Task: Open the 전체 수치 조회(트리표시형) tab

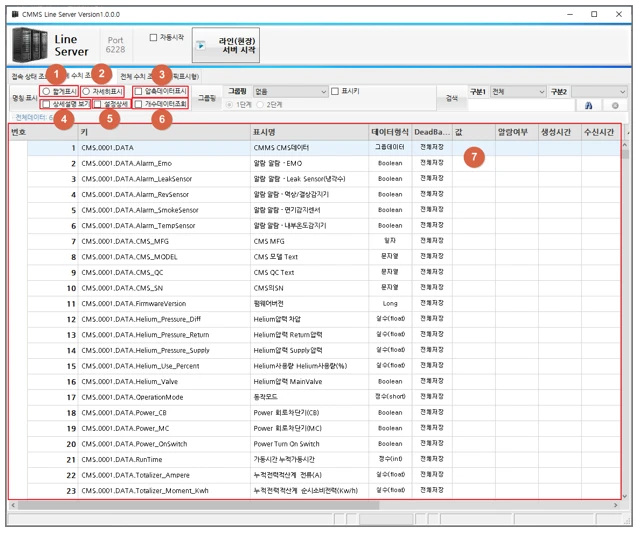Action: tap(159, 76)
